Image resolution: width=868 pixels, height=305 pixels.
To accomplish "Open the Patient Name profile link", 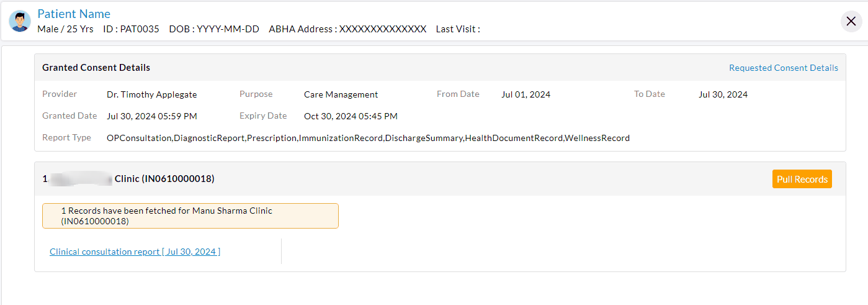I will 74,14.
